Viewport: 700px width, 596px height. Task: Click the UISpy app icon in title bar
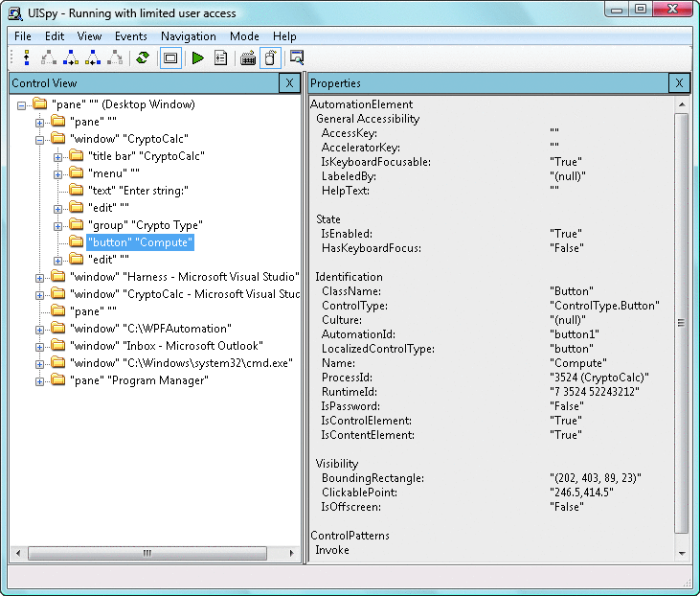click(x=15, y=13)
